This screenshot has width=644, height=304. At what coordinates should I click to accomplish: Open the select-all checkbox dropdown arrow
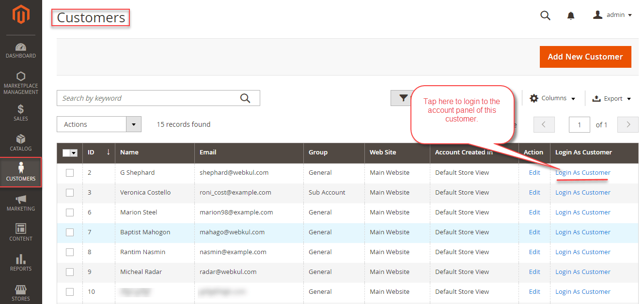click(74, 153)
